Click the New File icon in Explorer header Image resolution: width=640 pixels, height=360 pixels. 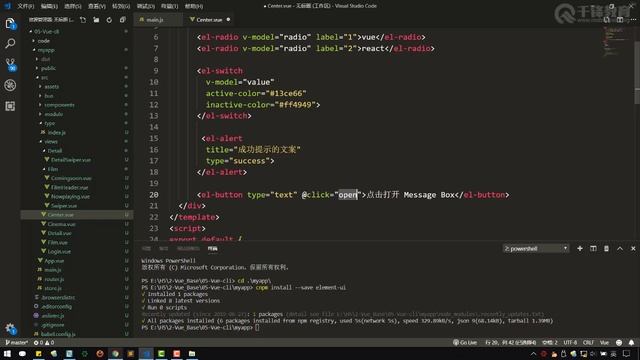tap(83, 20)
